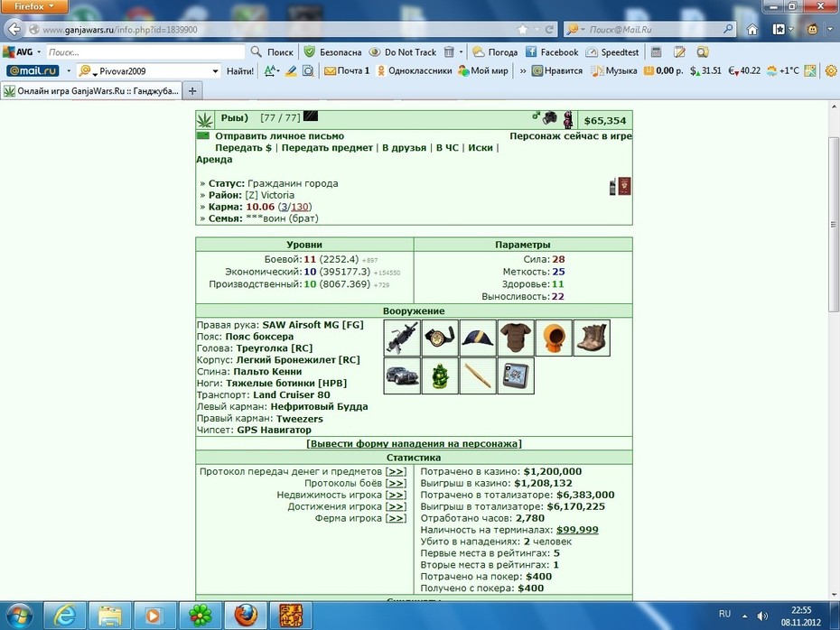Click the Firefox Home toolbar icon

click(x=752, y=30)
